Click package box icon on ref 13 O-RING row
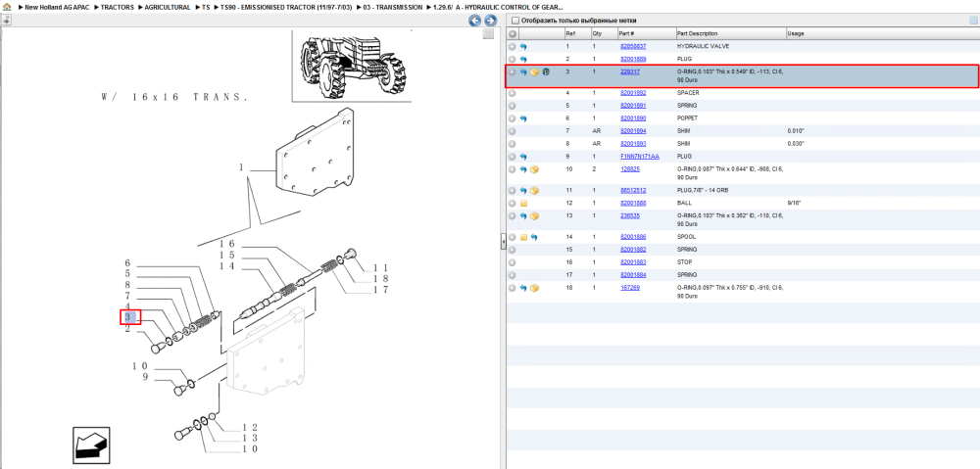 pos(534,216)
